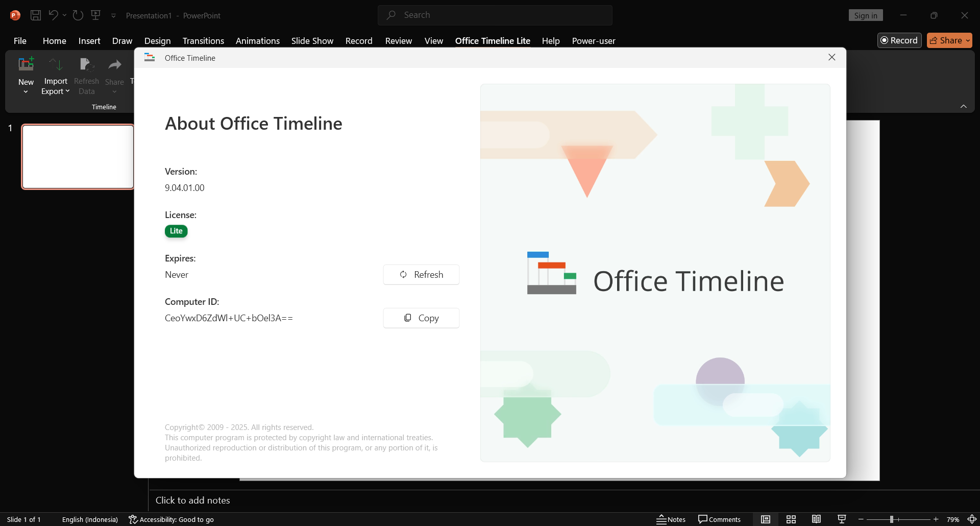Image resolution: width=980 pixels, height=526 pixels.
Task: Click the Lite license badge
Action: (176, 231)
